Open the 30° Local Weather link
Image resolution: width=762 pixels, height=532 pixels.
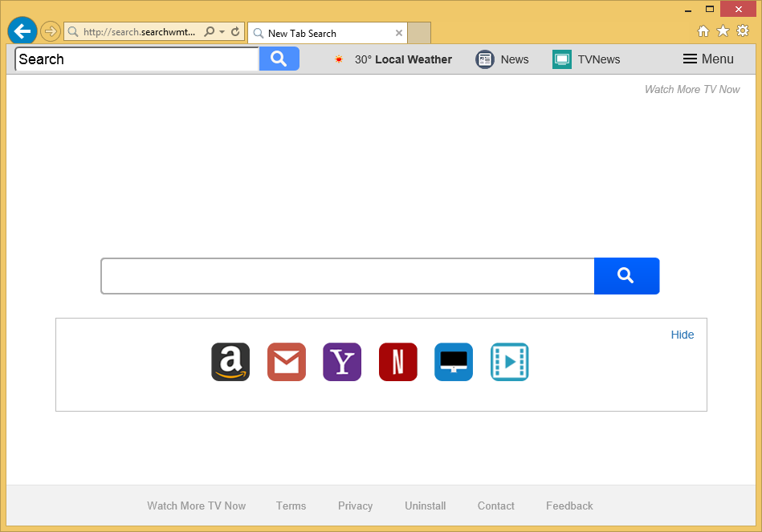403,59
